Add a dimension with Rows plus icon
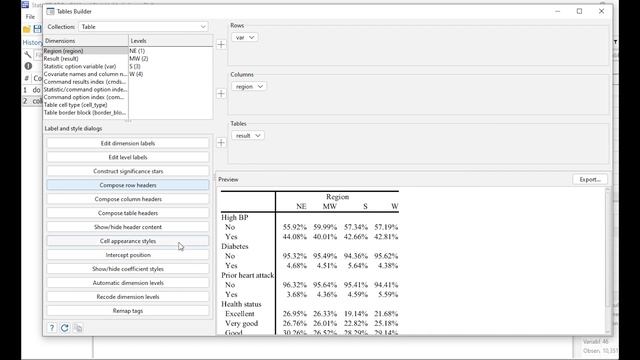The image size is (640, 360). [221, 44]
